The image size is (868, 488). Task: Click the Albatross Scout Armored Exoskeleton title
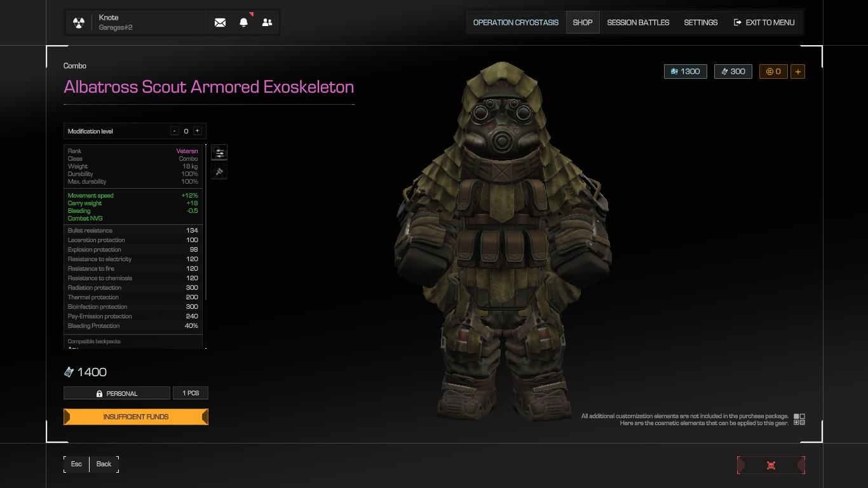pyautogui.click(x=209, y=87)
